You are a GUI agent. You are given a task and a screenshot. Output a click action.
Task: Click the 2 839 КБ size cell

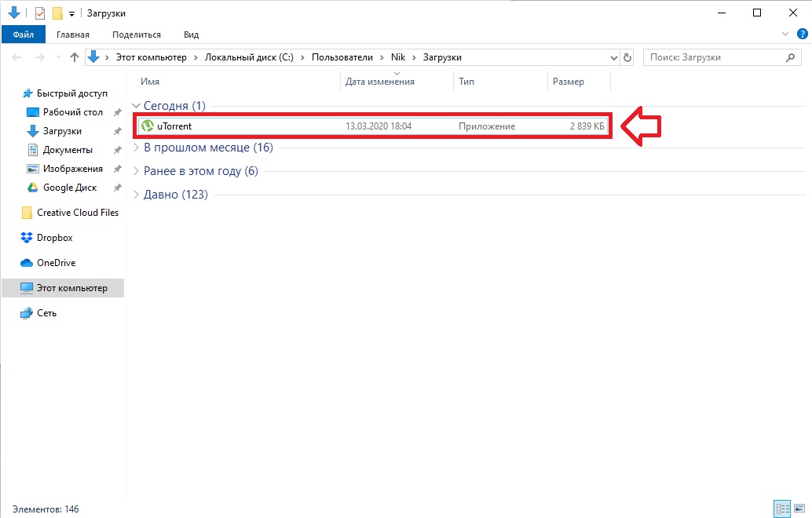point(587,126)
